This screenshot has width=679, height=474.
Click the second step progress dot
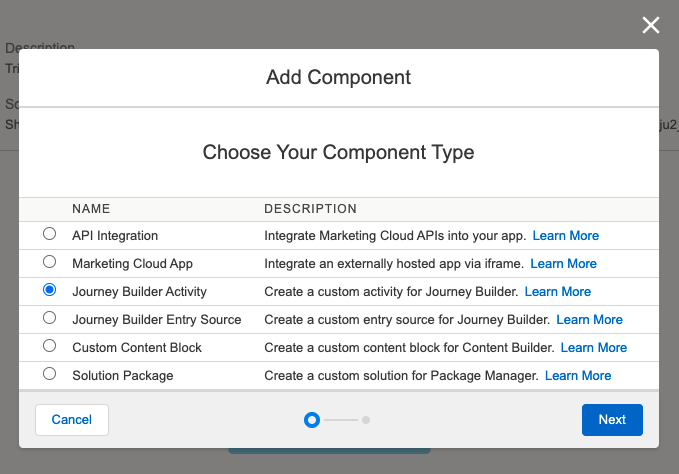[366, 420]
